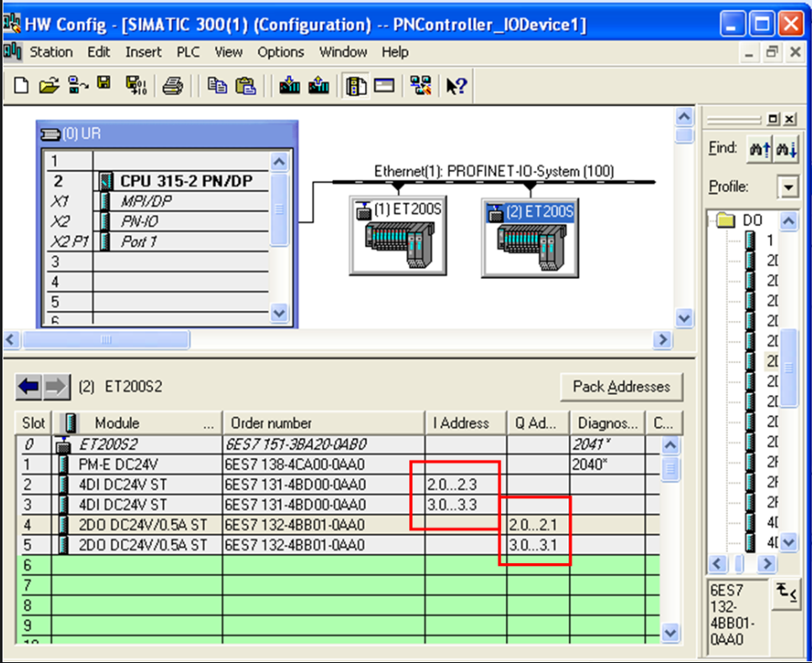Open the Profile dropdown in catalog
This screenshot has height=663, width=812.
click(x=788, y=187)
